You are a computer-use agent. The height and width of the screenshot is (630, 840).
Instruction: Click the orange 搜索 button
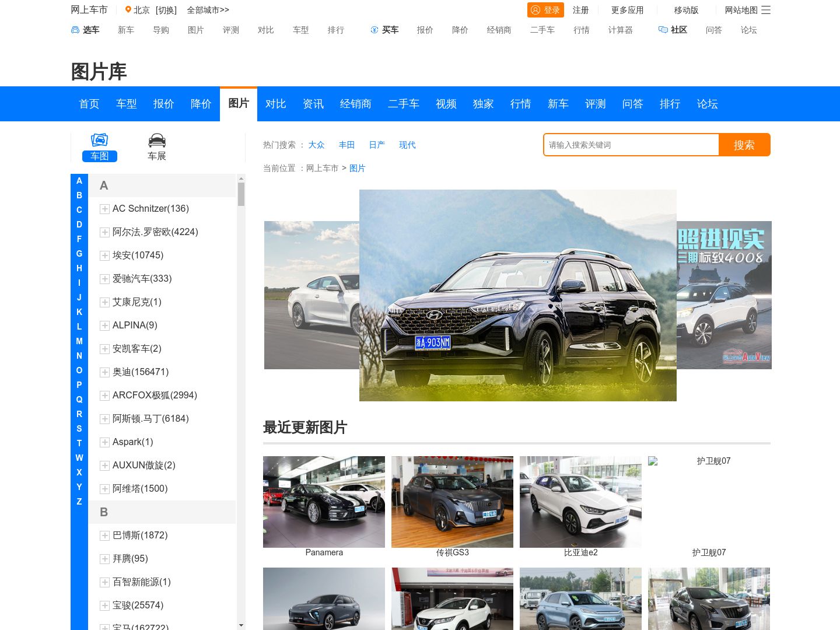[744, 145]
